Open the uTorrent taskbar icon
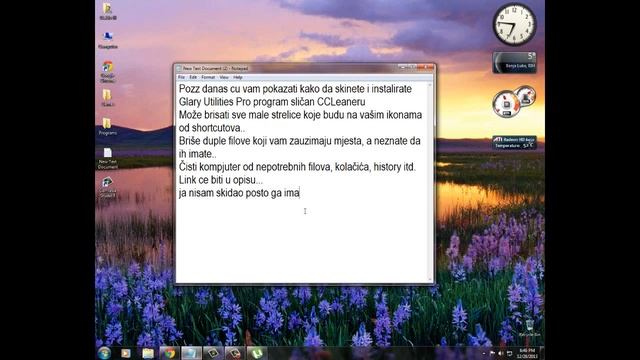Screen dimensions: 640x360 pos(257,353)
